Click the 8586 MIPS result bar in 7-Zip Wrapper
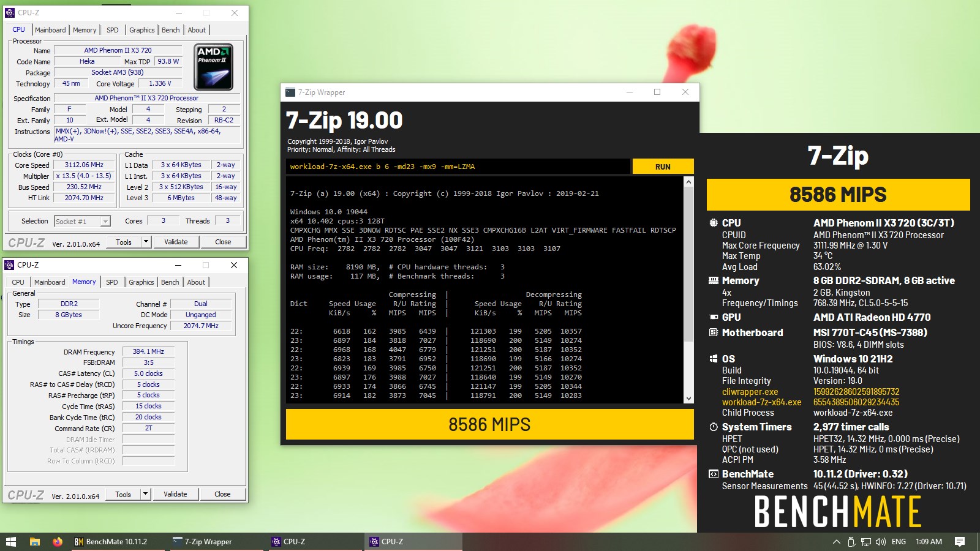 pos(489,424)
